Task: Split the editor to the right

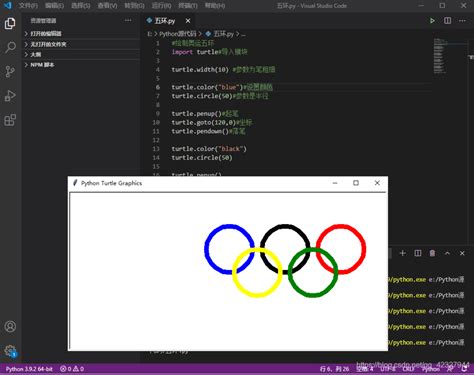Action: 447,21
